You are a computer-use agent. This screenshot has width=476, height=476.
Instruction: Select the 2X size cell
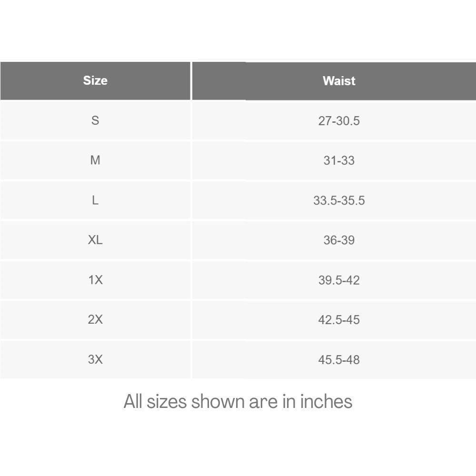[95, 319]
